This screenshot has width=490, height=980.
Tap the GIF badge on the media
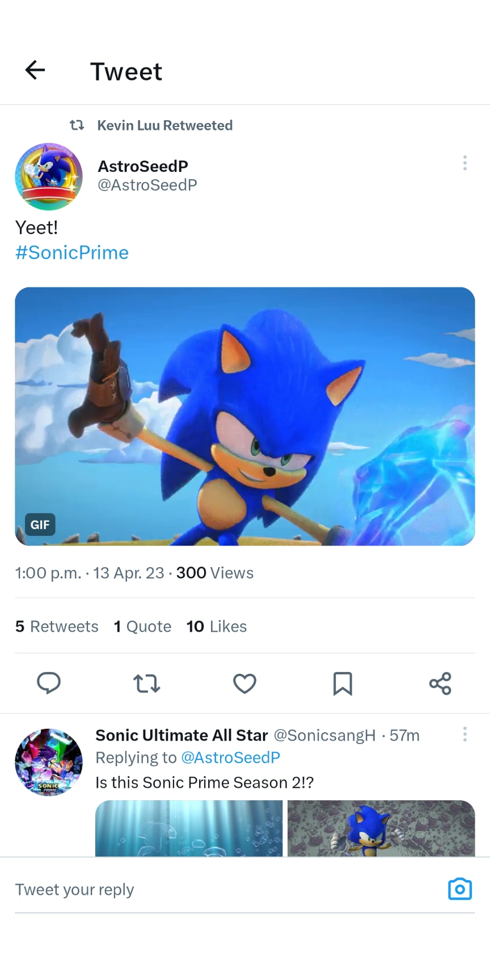(39, 524)
